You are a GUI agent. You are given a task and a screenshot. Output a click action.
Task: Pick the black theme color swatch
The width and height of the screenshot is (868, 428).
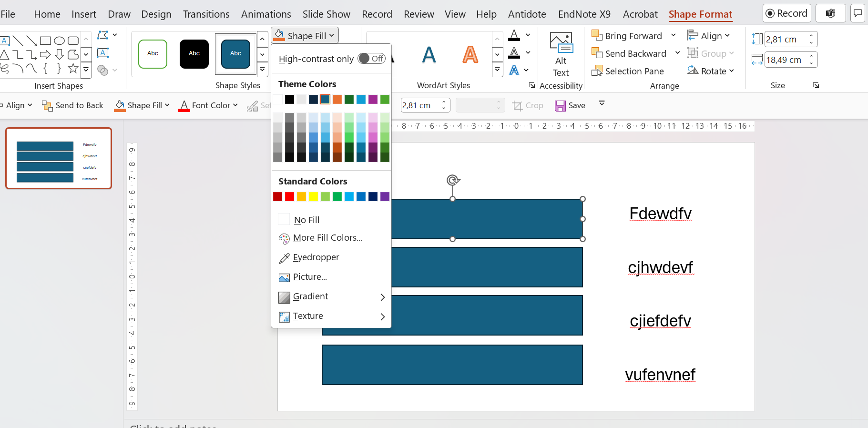[289, 99]
